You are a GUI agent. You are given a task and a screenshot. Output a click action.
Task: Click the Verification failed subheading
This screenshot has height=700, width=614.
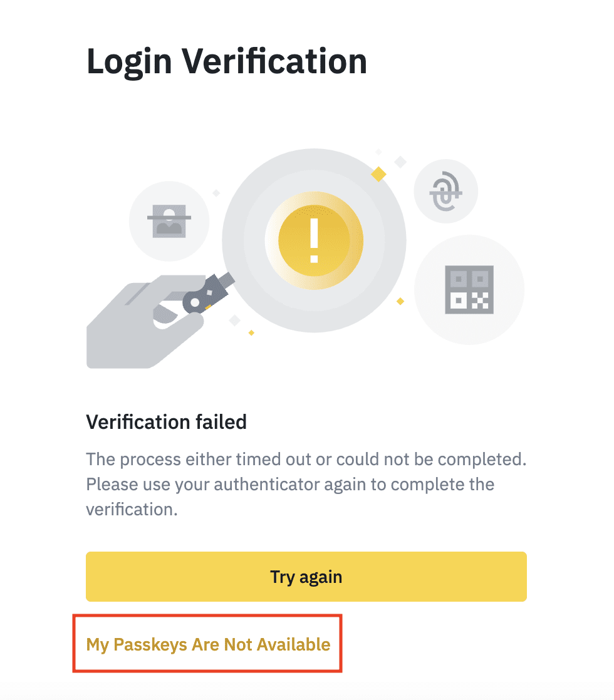pyautogui.click(x=166, y=422)
